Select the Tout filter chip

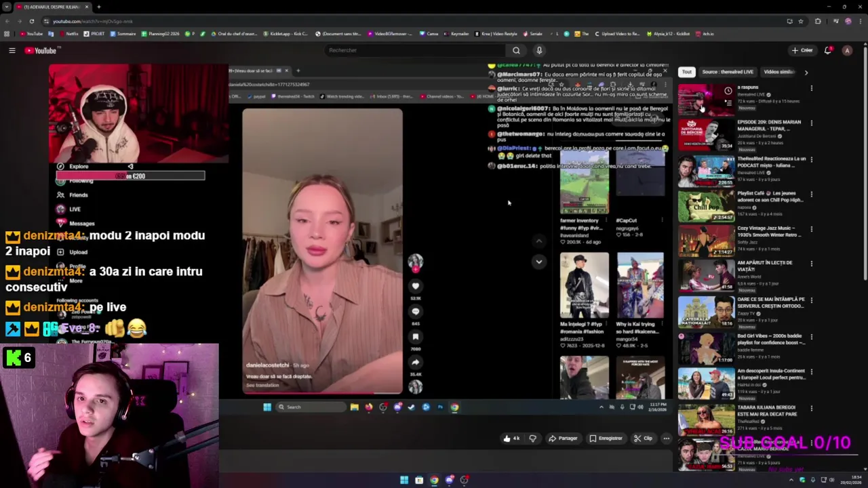(687, 72)
